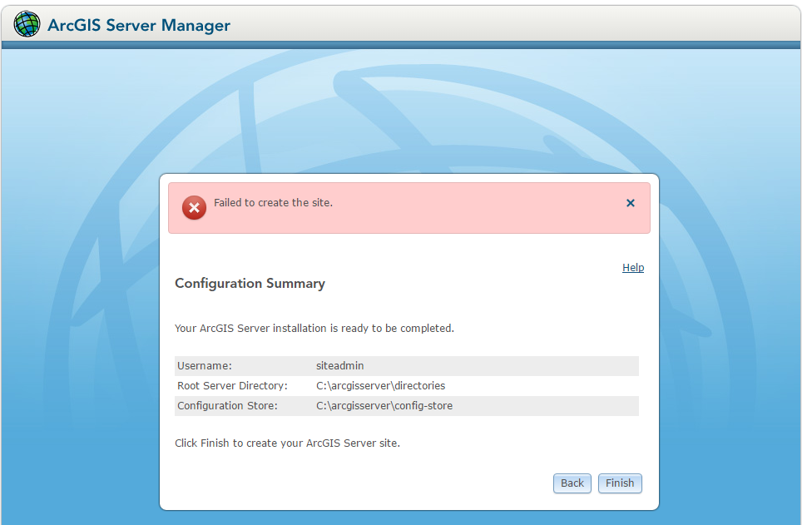Click the 'Username:' label
812x525 pixels.
click(205, 365)
